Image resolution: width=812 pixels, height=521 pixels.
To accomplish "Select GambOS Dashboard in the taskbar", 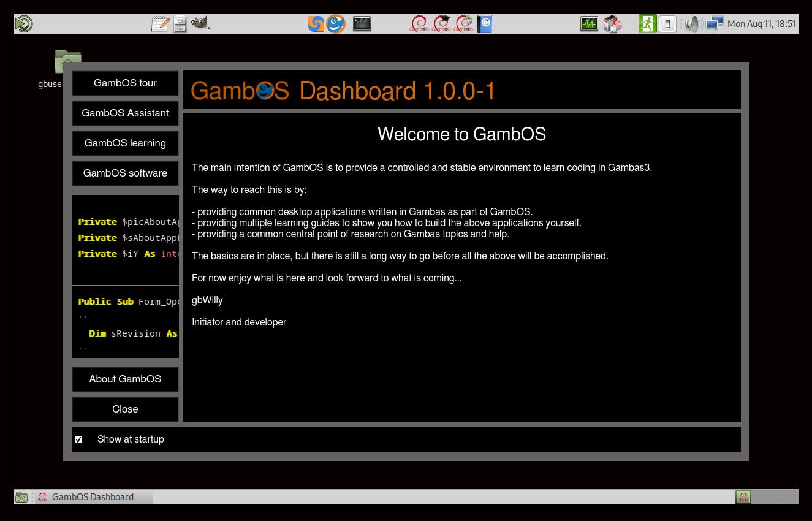I will (92, 497).
